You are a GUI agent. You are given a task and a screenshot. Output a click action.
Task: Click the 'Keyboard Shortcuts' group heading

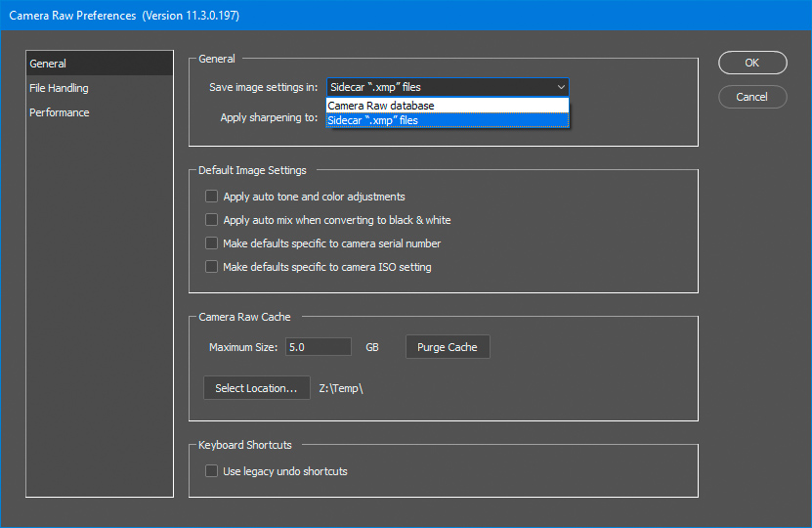[x=245, y=445]
